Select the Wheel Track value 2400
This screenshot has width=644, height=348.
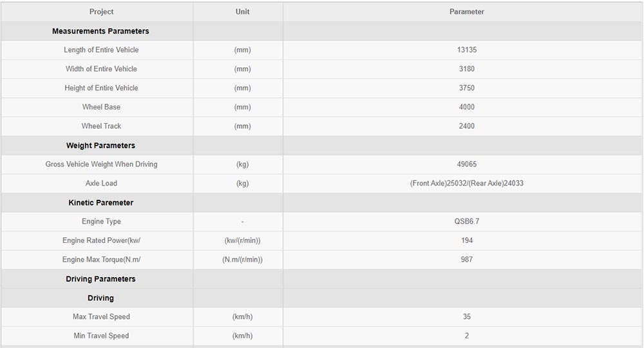[x=466, y=126]
